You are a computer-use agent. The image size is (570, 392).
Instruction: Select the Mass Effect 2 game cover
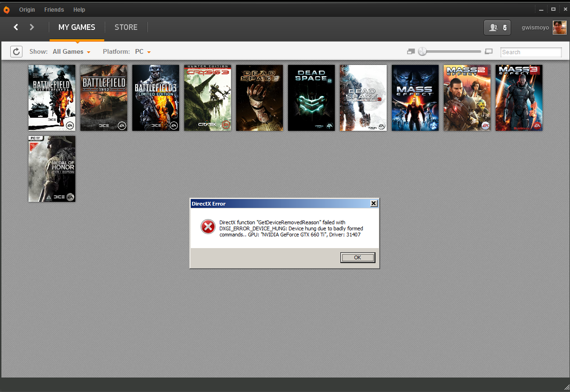[x=467, y=98]
